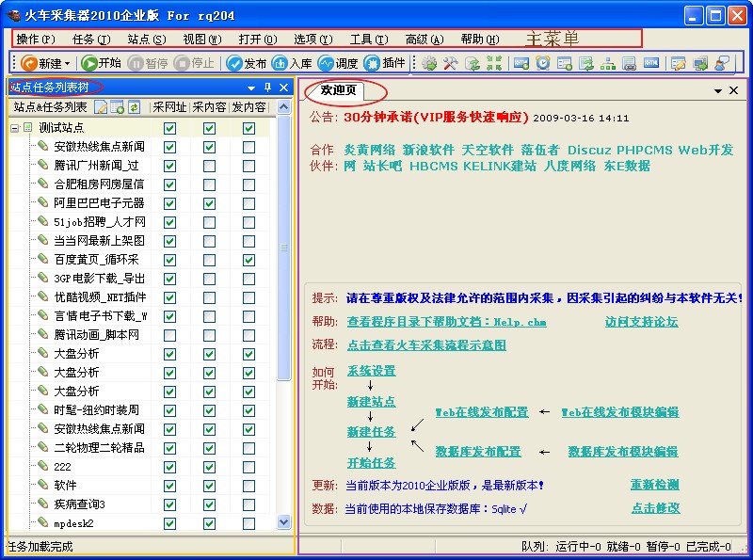Viewport: 753px width, 560px height.
Task: Pin the 站点任务列表树 panel
Action: [267, 87]
